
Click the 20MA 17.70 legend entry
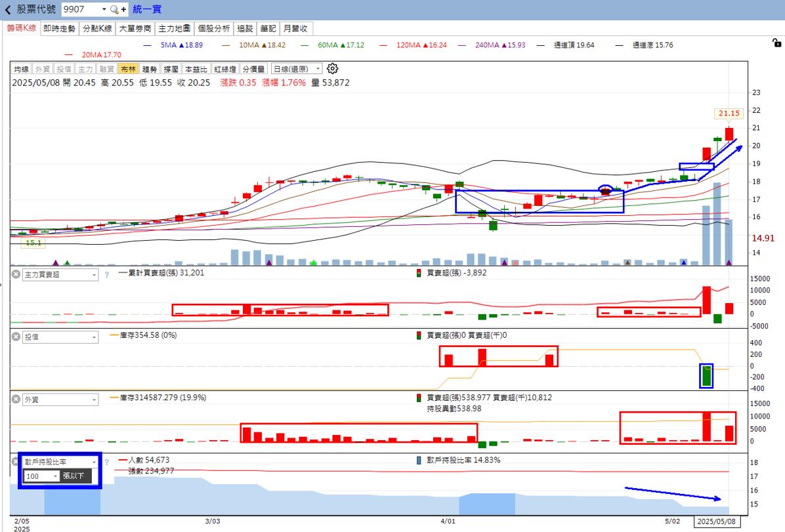pyautogui.click(x=93, y=55)
